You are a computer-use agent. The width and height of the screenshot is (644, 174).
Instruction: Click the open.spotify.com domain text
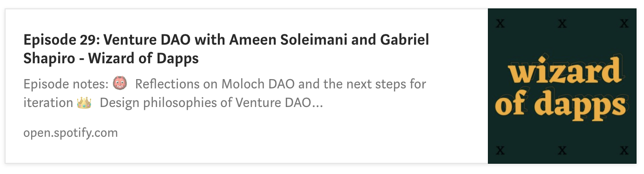[x=71, y=133]
